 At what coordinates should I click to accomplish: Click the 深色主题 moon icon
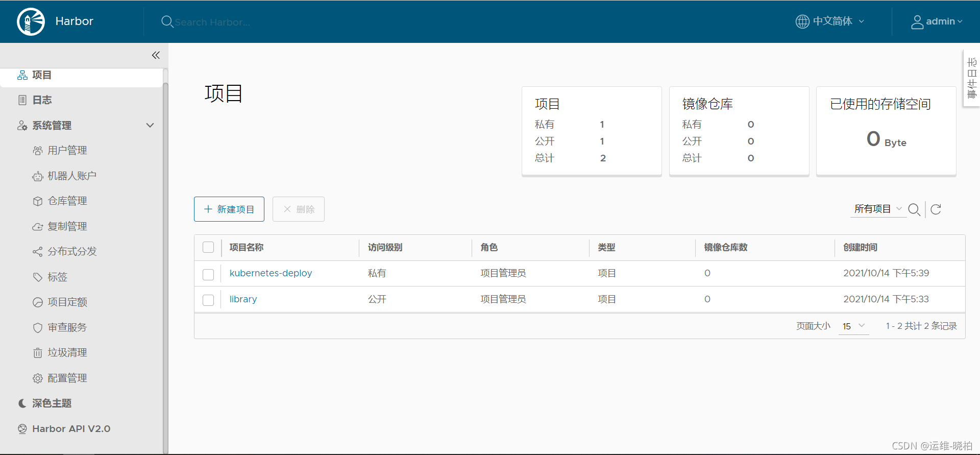[x=22, y=403]
